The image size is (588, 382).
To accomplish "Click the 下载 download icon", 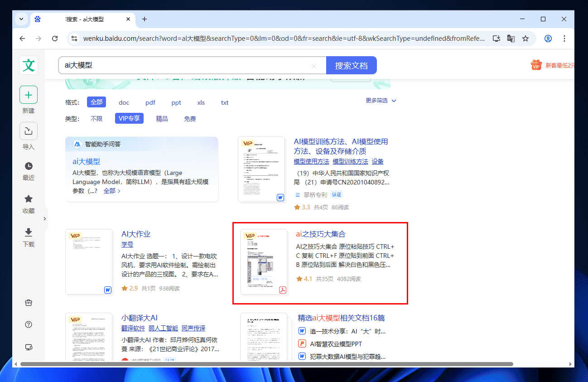I will click(x=29, y=232).
